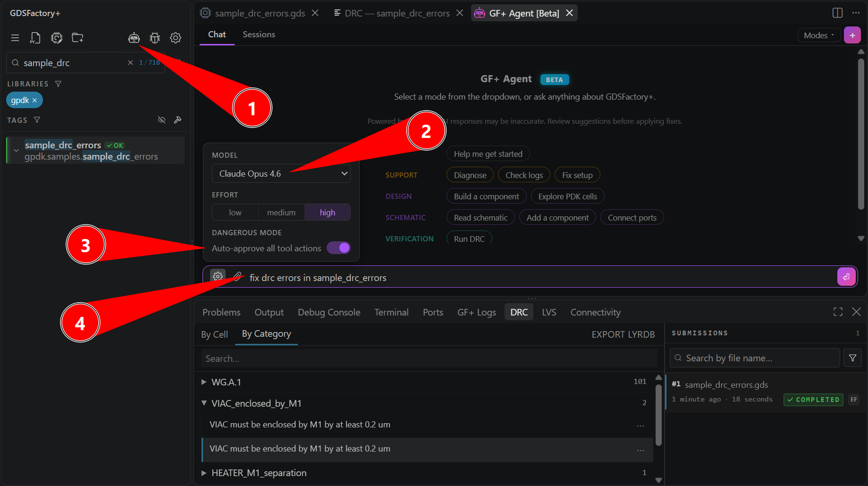Click the chip component icon in sidebar toolbar
Image resolution: width=868 pixels, height=486 pixels.
(x=57, y=38)
